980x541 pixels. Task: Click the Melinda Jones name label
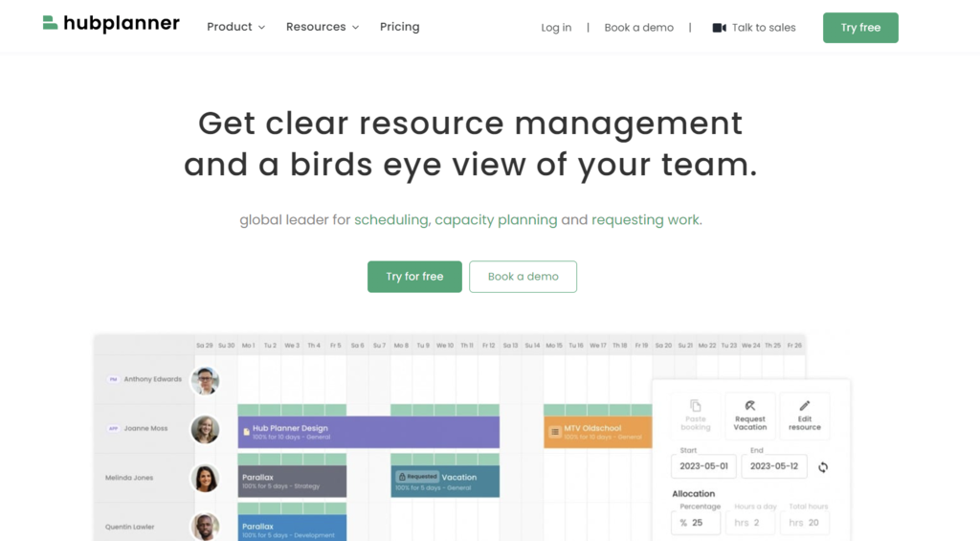point(129,478)
